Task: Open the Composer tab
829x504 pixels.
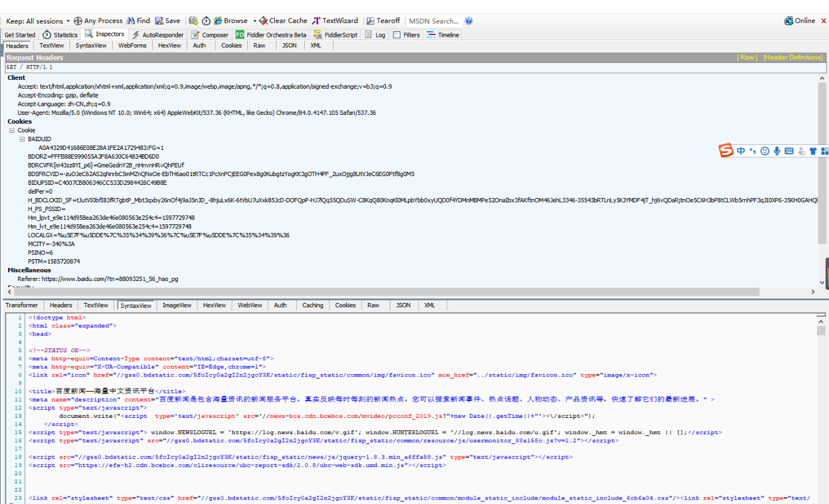Action: pyautogui.click(x=210, y=35)
